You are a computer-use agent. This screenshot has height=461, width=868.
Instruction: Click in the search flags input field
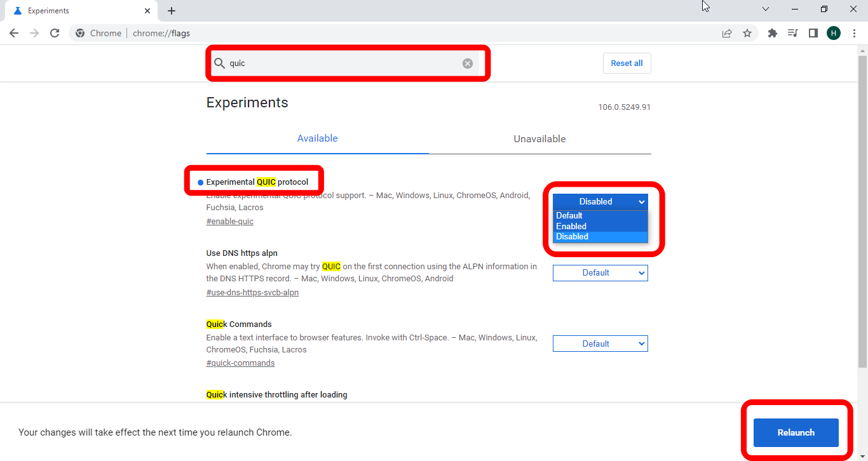pos(343,63)
